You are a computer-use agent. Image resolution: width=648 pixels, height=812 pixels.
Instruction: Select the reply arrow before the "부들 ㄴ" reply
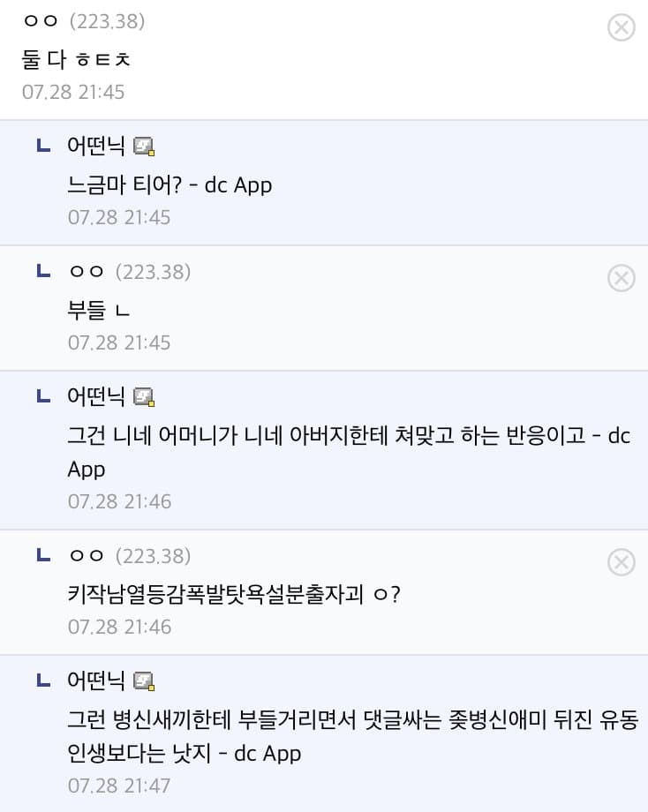43,270
